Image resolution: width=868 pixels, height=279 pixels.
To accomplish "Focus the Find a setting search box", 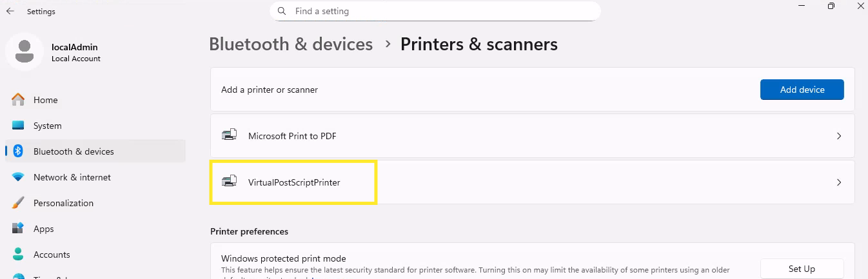I will [x=439, y=12].
